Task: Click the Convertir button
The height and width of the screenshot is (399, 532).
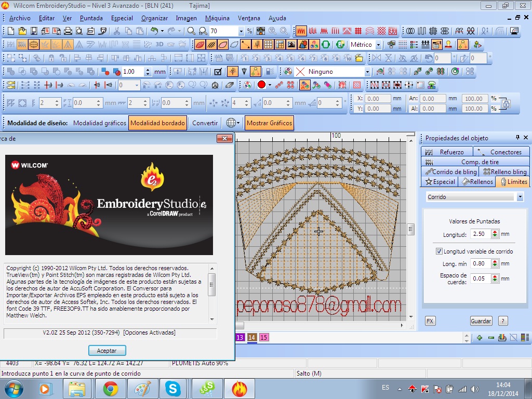Action: [x=205, y=123]
